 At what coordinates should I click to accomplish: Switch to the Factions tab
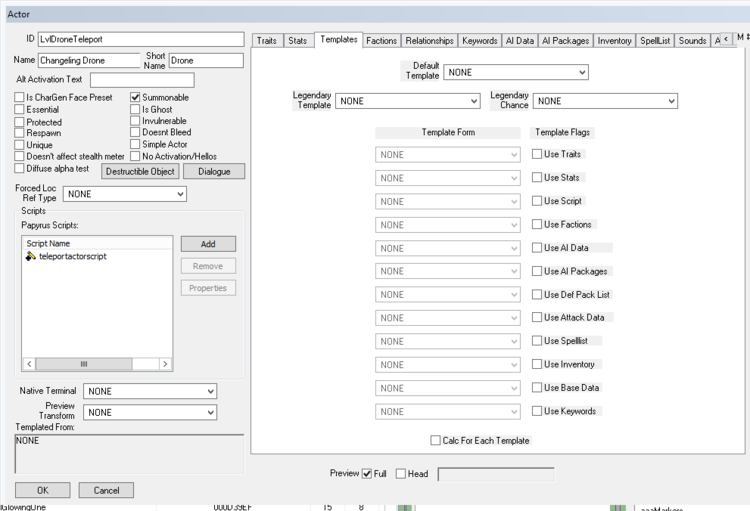(381, 41)
